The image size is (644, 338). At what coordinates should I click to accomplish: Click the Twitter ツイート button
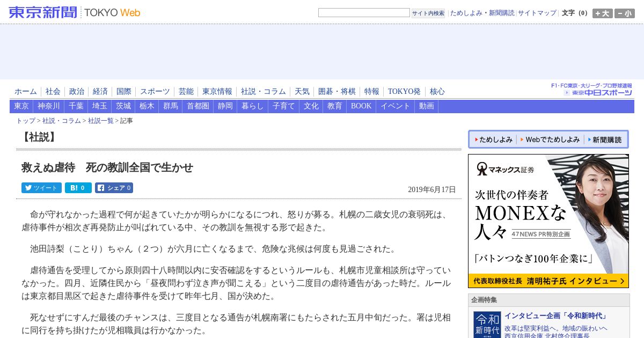click(41, 188)
